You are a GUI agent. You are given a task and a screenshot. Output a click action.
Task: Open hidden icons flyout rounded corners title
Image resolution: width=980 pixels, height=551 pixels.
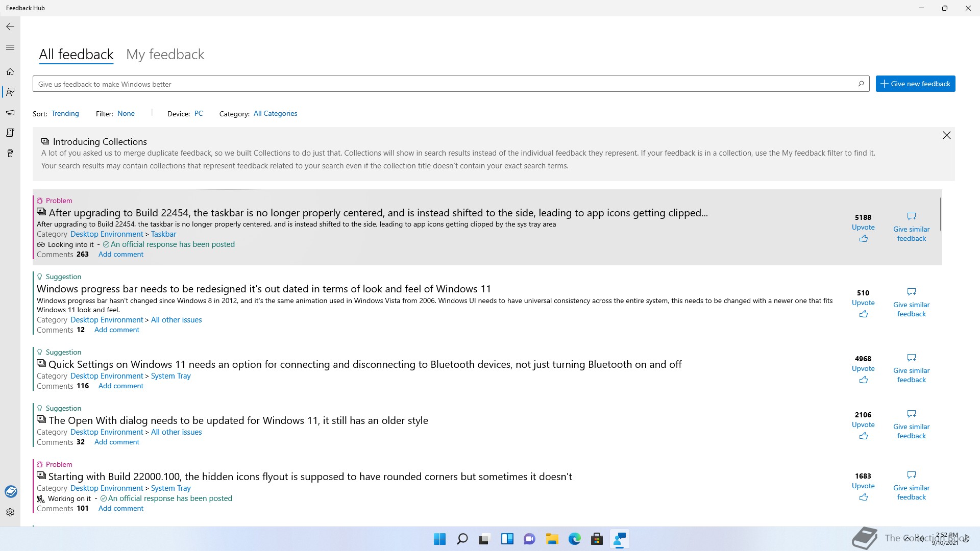tap(310, 477)
